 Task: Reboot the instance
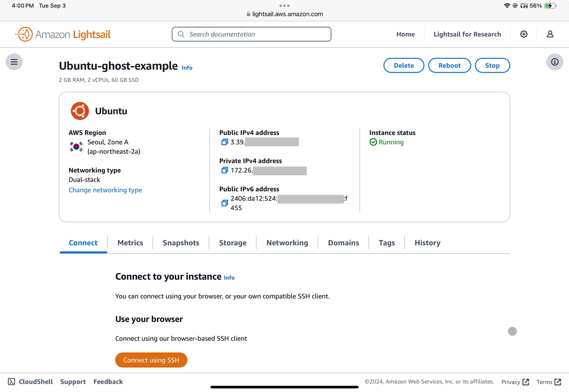click(449, 65)
